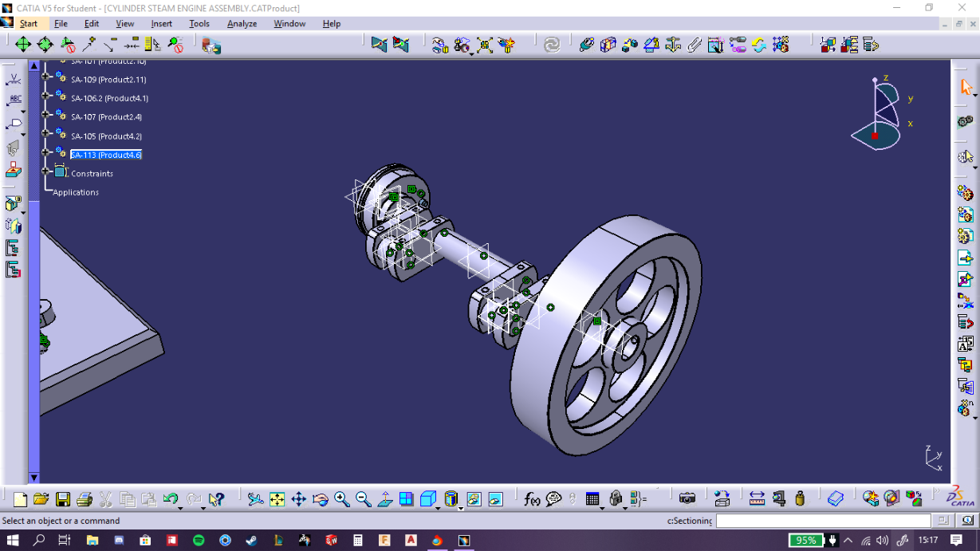Image resolution: width=980 pixels, height=551 pixels.
Task: Click in the command line input field
Action: point(823,521)
